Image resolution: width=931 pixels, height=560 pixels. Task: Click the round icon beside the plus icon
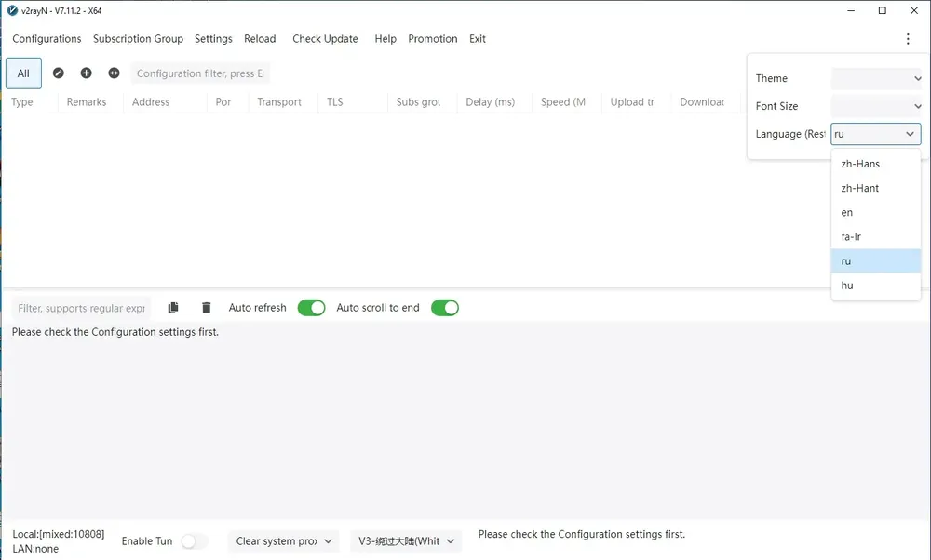click(x=114, y=73)
